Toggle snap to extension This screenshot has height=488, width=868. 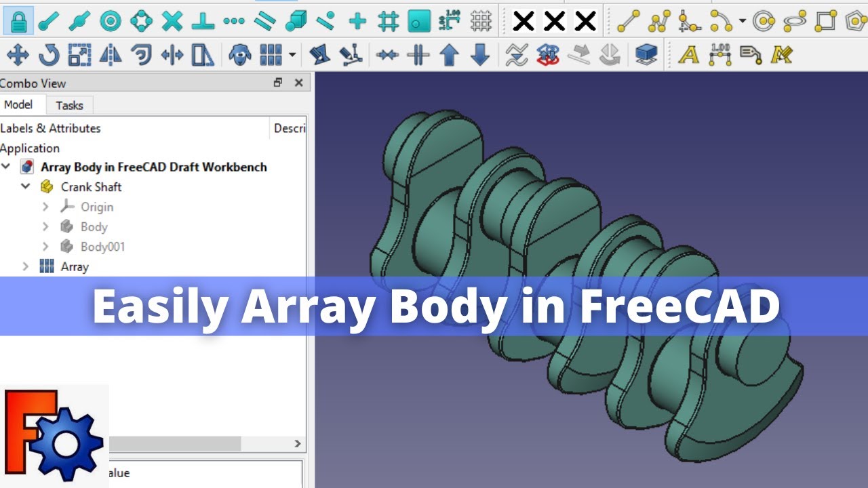234,21
